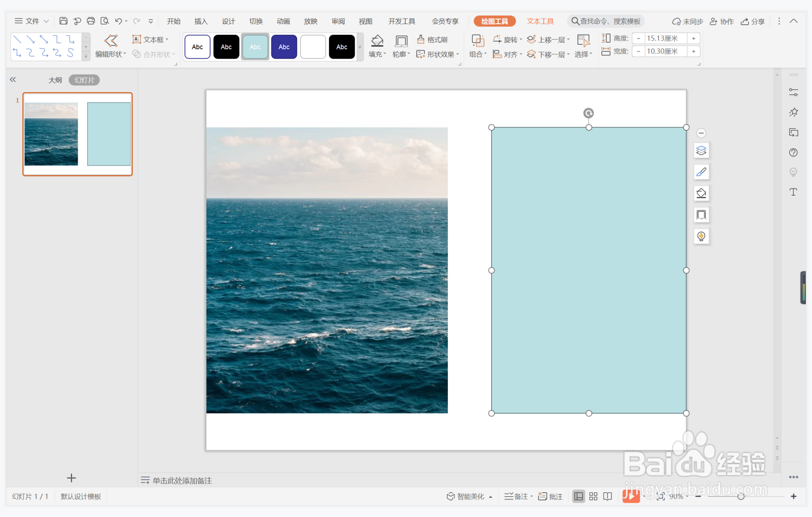Click the print icon in quick toolbar
Viewport: 812px width, 517px height.
click(x=91, y=21)
